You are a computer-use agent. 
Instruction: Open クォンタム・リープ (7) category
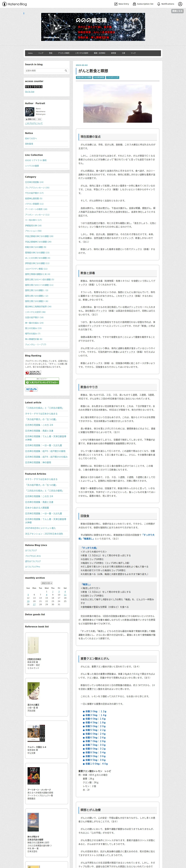(x=35, y=345)
